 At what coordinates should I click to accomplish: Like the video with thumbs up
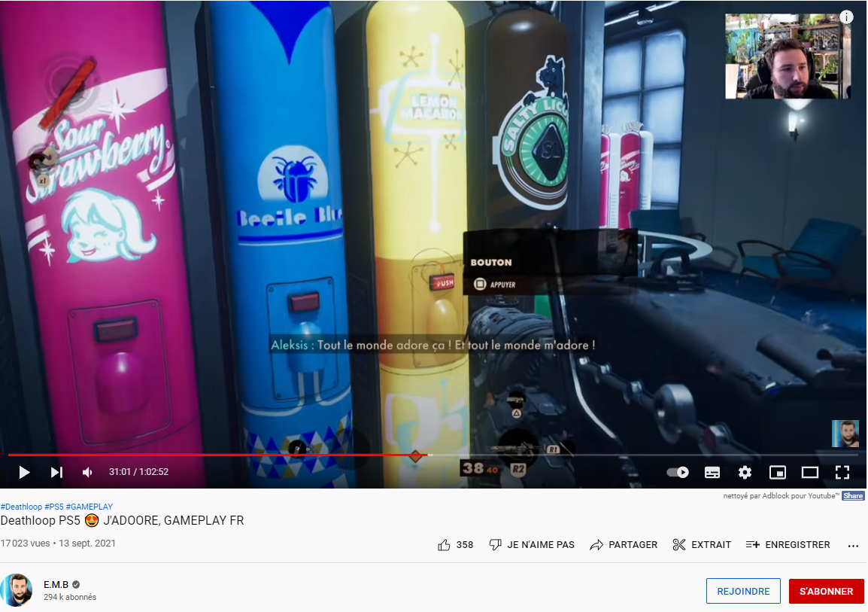point(444,545)
